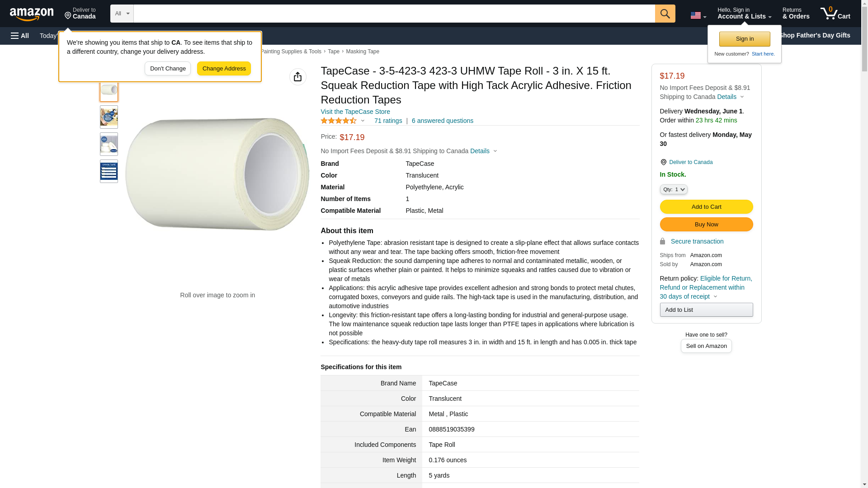This screenshot has height=488, width=868.
Task: Open the shopping cart icon
Action: tap(835, 14)
